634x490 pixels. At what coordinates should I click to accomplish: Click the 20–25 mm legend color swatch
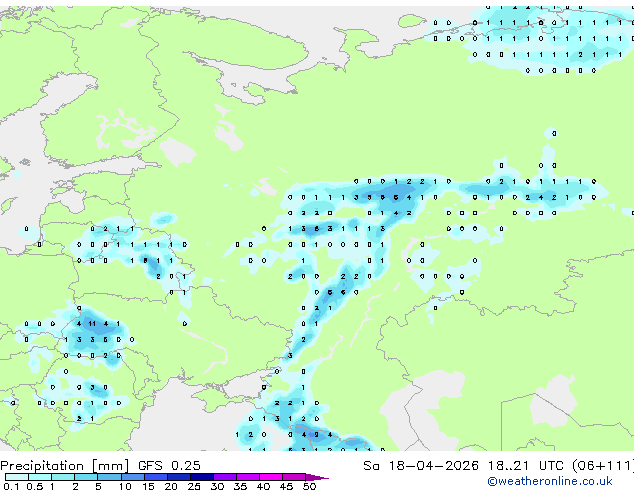click(178, 477)
